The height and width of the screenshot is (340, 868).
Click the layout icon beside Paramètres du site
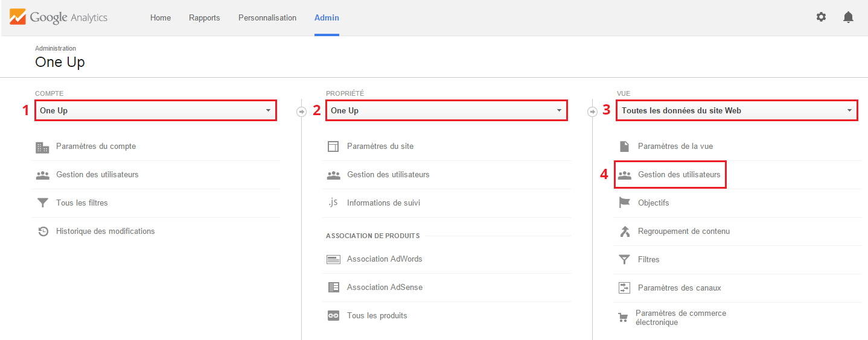333,146
